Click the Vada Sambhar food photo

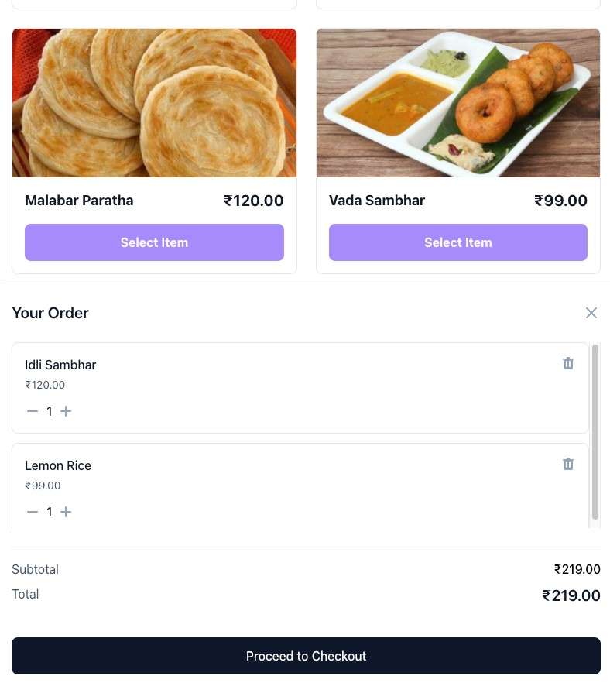[457, 103]
